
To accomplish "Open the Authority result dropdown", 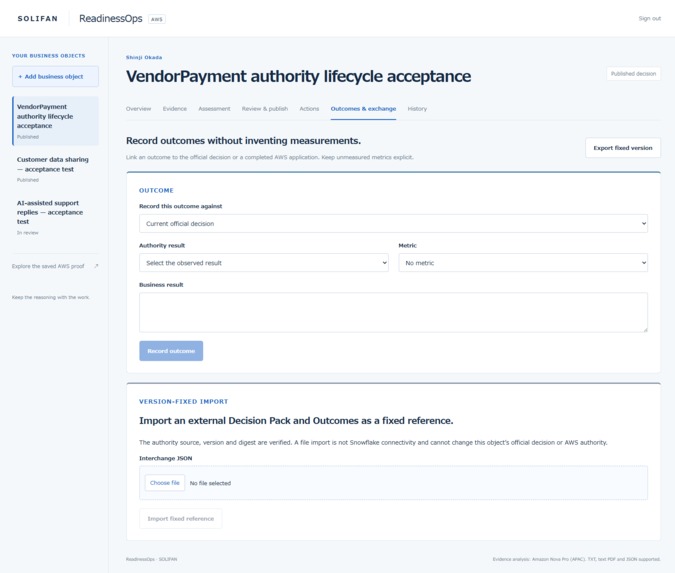I will (x=263, y=263).
